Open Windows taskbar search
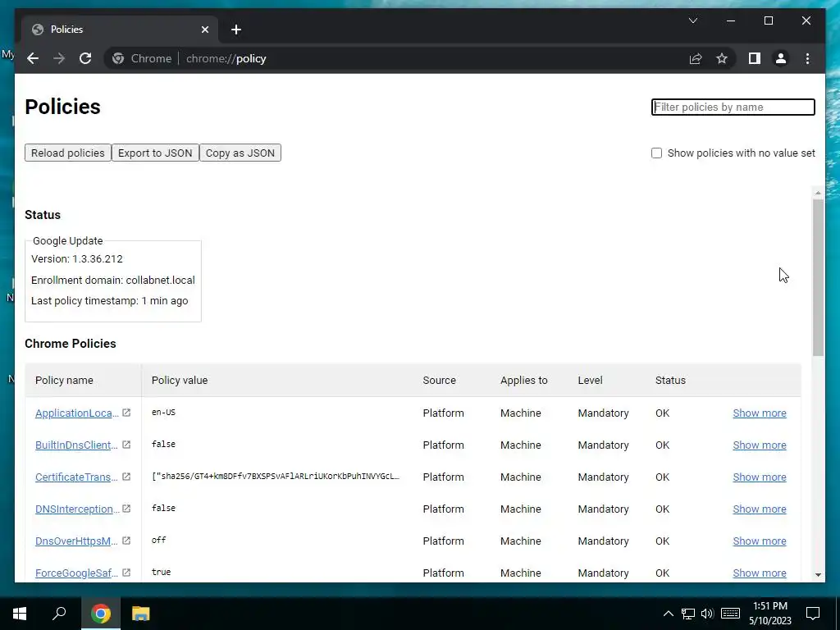 [x=59, y=614]
